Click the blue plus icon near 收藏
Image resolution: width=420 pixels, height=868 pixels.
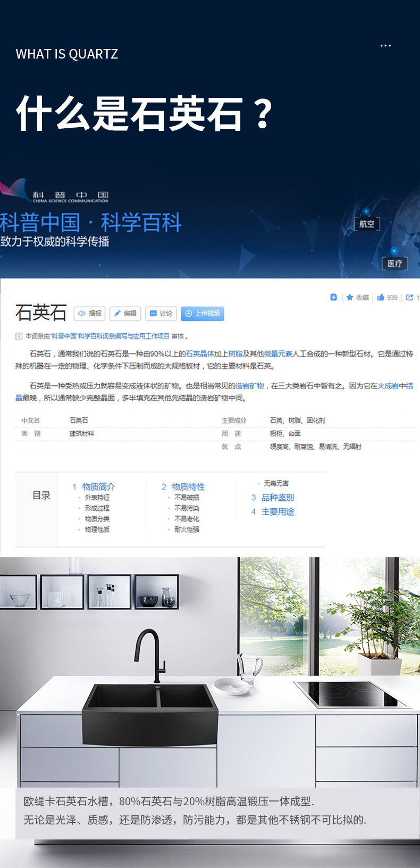pyautogui.click(x=333, y=297)
